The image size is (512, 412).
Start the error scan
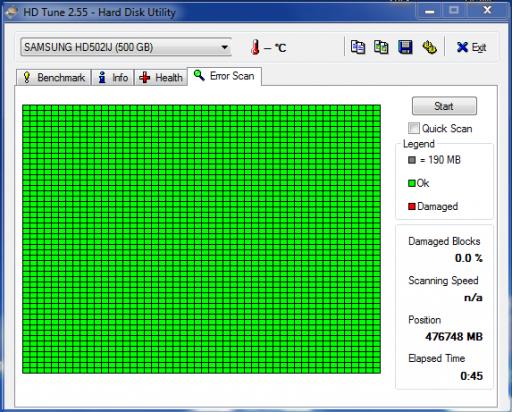click(x=444, y=106)
